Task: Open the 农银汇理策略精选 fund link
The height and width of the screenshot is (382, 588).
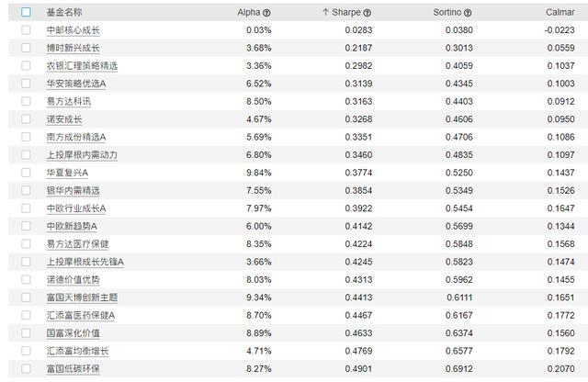Action: click(x=82, y=66)
